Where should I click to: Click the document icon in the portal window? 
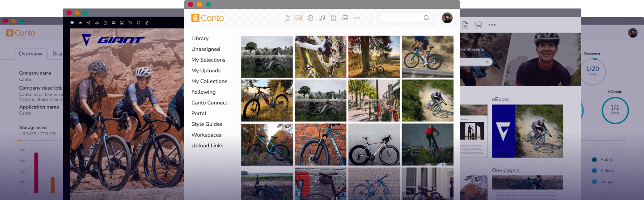[465, 25]
